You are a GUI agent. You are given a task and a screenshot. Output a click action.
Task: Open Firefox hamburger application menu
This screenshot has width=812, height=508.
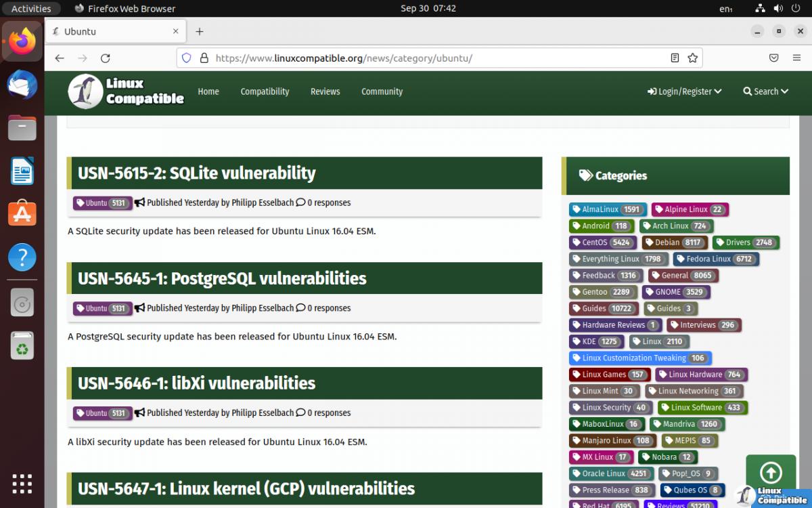797,58
